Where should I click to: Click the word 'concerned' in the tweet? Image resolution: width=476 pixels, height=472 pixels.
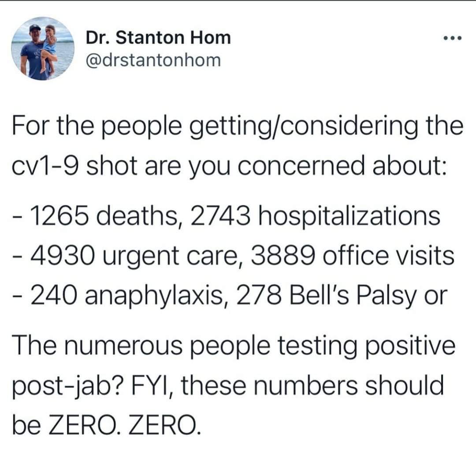click(301, 166)
